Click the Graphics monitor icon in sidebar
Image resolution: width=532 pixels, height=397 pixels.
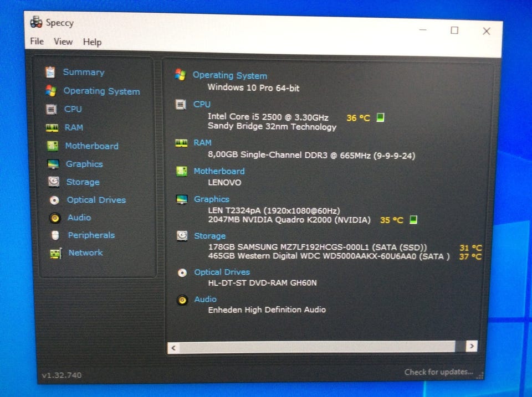[x=53, y=164]
